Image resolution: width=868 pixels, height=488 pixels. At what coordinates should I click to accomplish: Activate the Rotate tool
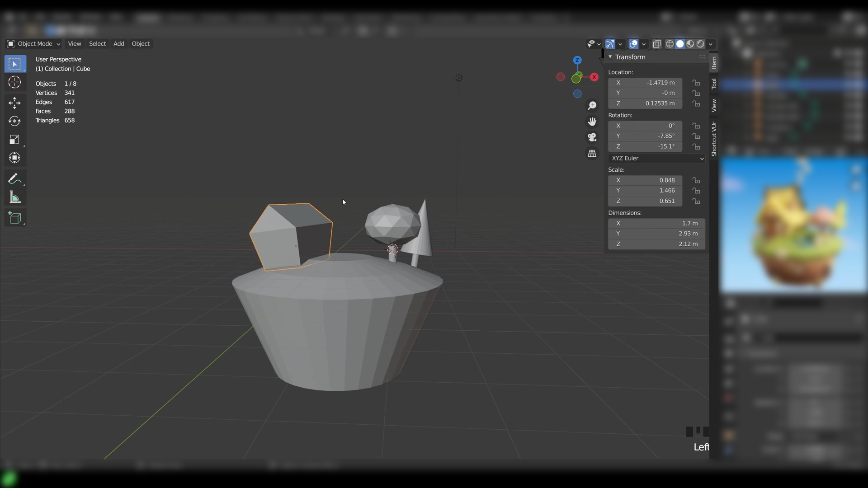tap(15, 121)
